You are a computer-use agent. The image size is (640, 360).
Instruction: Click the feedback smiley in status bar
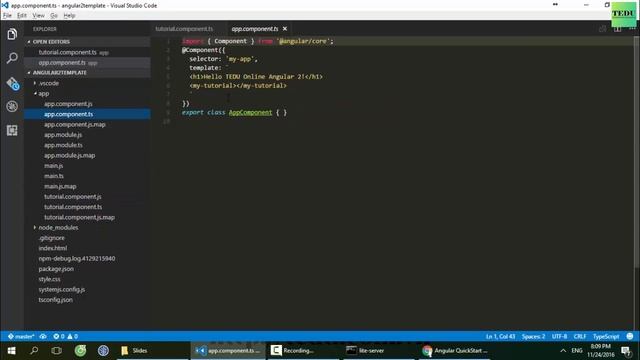click(x=630, y=336)
